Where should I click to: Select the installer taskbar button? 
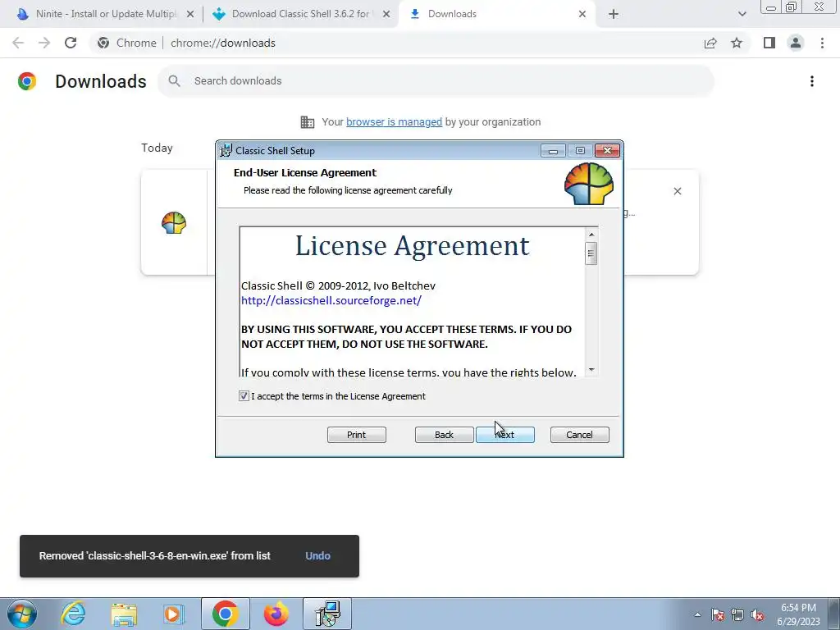327,614
